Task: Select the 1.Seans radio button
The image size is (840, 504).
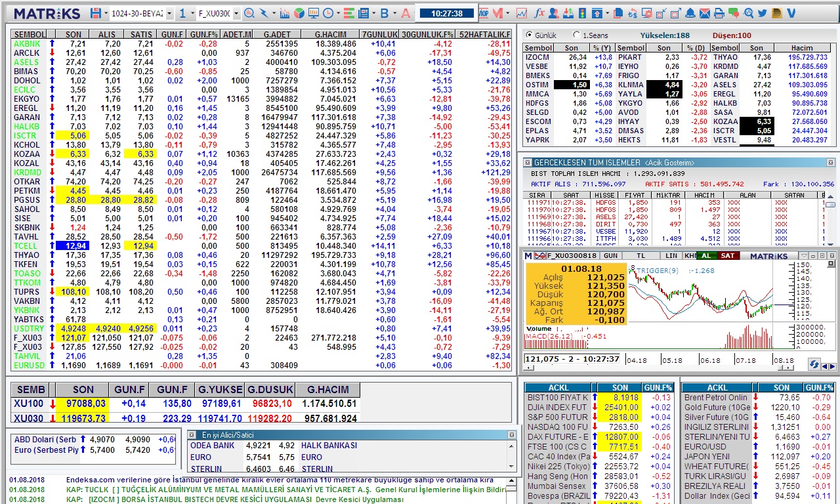Action: (x=577, y=35)
